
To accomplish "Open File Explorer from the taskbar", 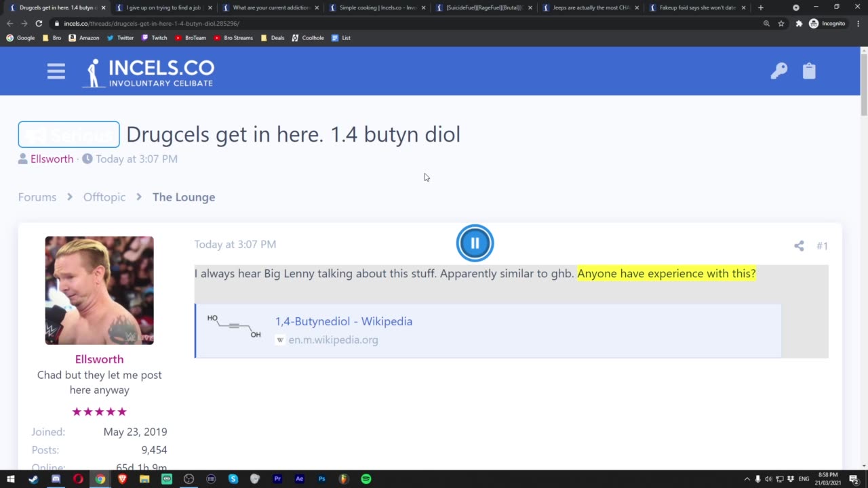I will click(x=144, y=479).
